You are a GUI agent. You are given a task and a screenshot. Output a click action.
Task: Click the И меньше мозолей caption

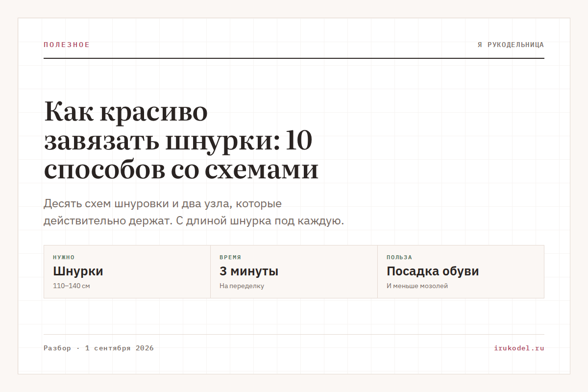point(417,286)
